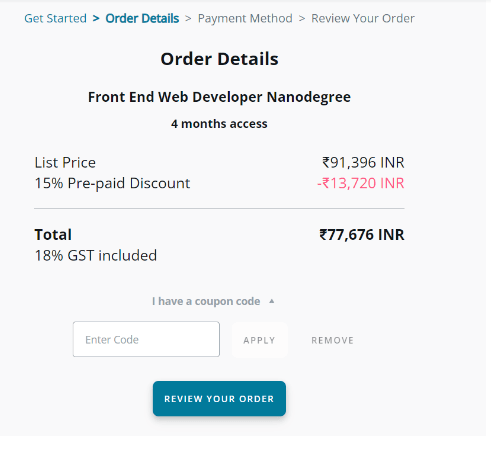The image size is (491, 454).
Task: Open the Get Started breadcrumb step
Action: pyautogui.click(x=55, y=18)
